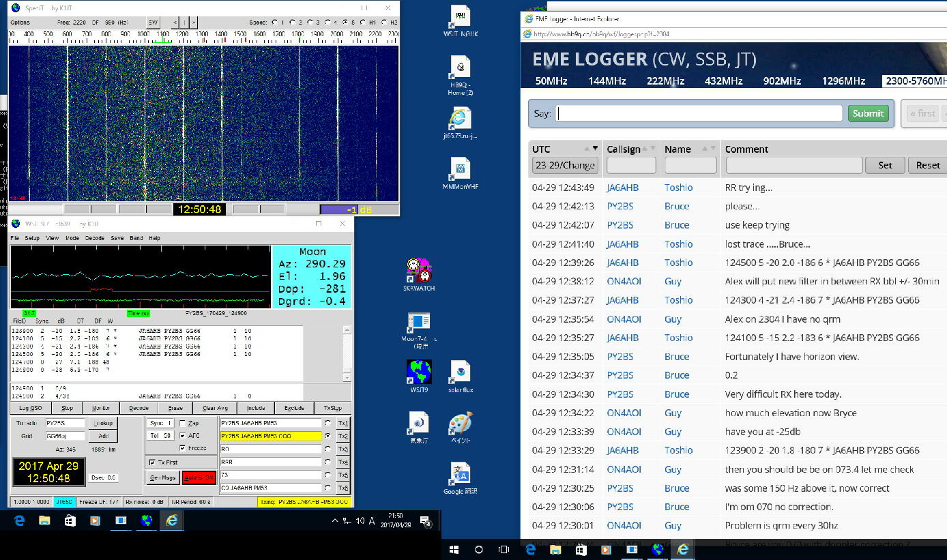Launch the Paint palette desktop icon
The image size is (947, 560).
coord(461,424)
